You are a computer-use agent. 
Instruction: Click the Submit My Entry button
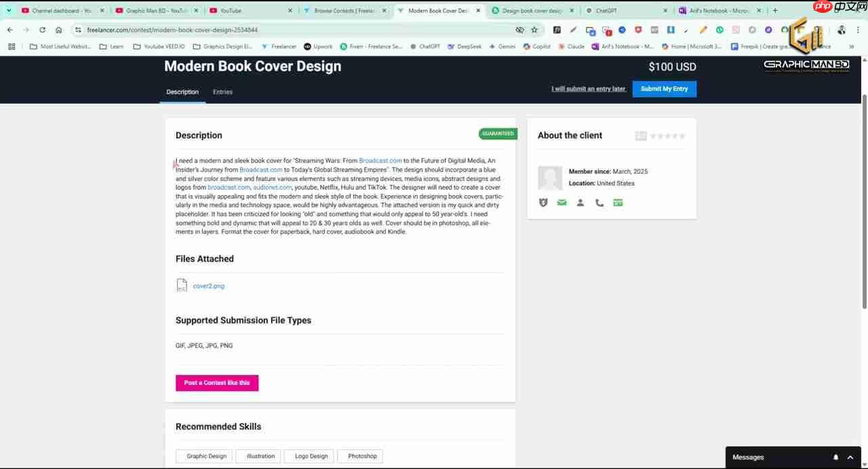click(664, 89)
